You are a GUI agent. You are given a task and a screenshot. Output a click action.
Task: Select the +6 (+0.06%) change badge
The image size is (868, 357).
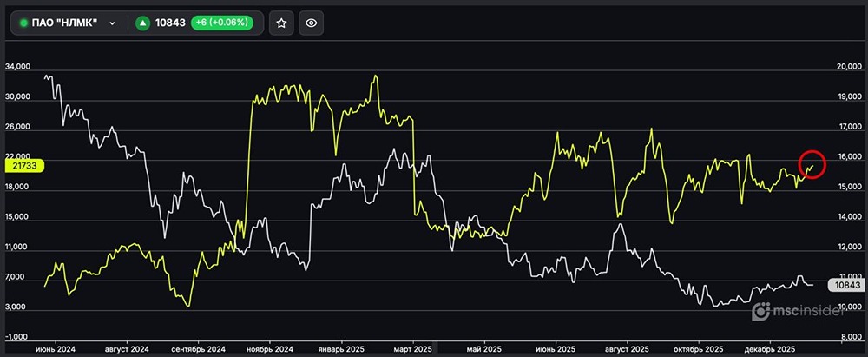pos(223,23)
